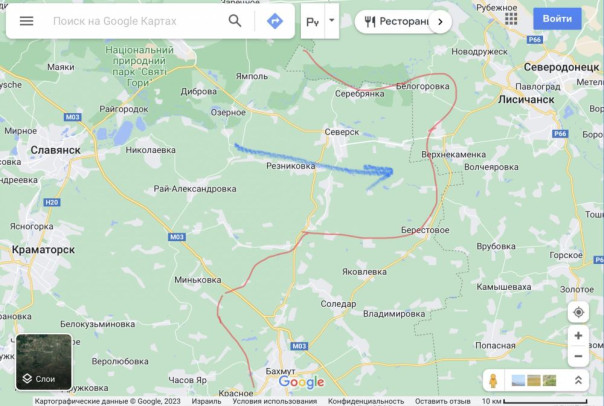Screen dimensions: 604x406
Task: Open the Google apps grid
Action: point(511,18)
